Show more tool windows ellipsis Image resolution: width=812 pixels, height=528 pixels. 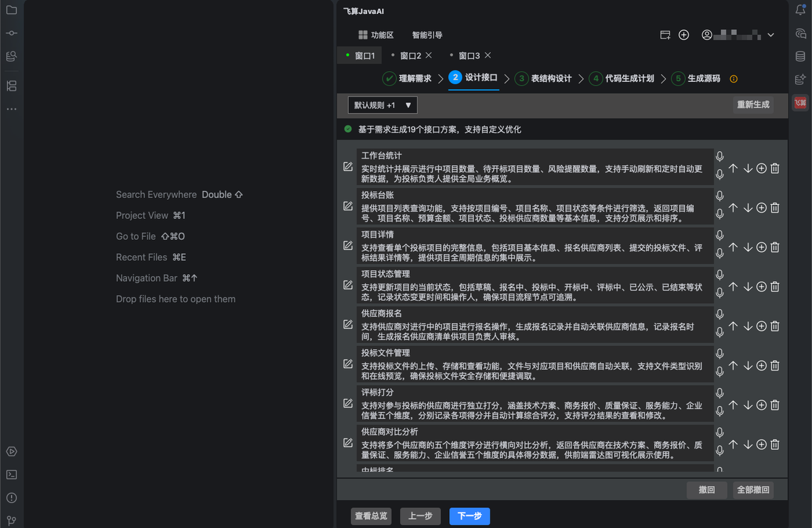(x=11, y=109)
